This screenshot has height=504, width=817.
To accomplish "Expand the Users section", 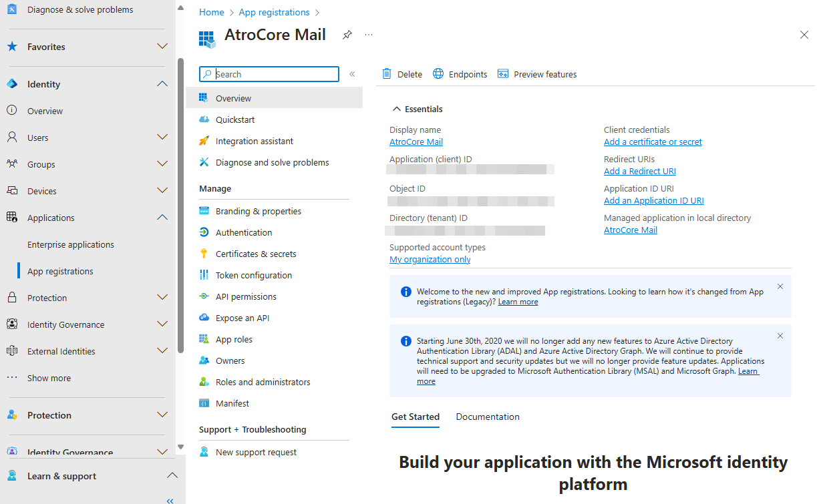I will [162, 137].
